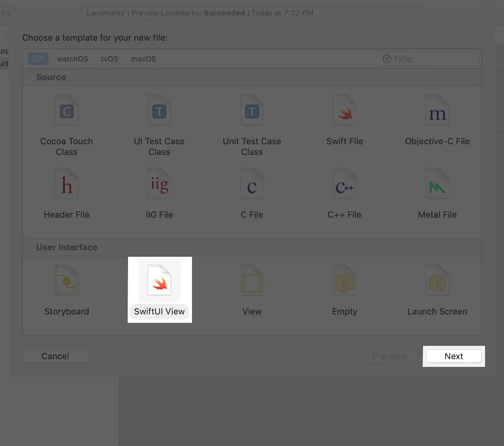
Task: Select the C File template
Action: 252,194
